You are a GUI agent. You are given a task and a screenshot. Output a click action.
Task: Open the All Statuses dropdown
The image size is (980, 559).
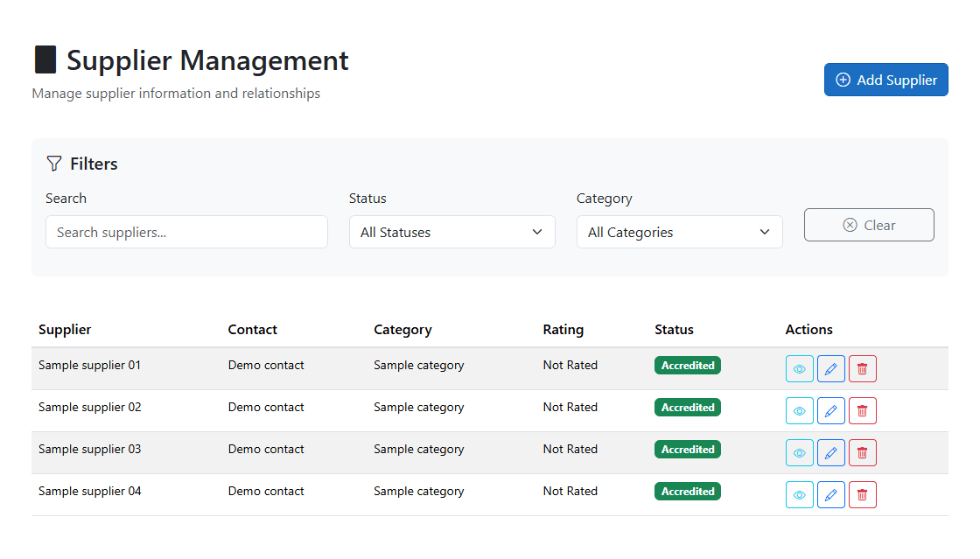tap(451, 233)
